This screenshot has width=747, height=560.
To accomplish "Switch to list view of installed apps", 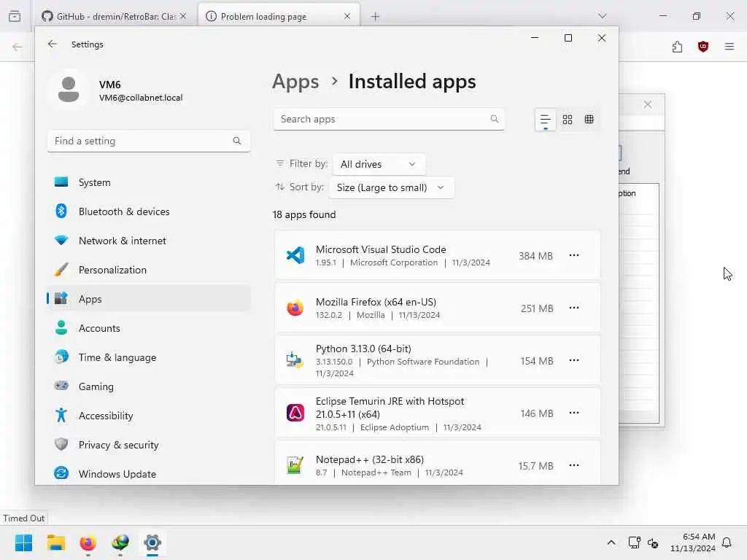I will pos(546,120).
